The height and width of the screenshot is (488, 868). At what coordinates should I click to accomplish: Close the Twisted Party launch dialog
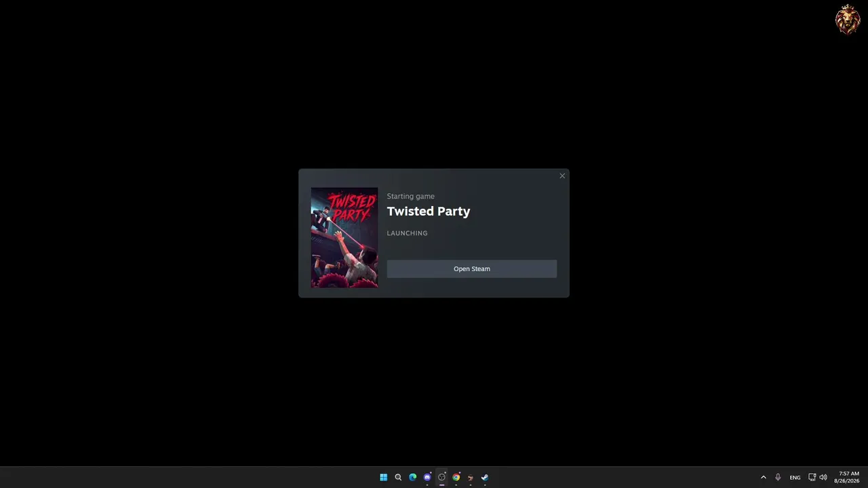[x=562, y=176]
